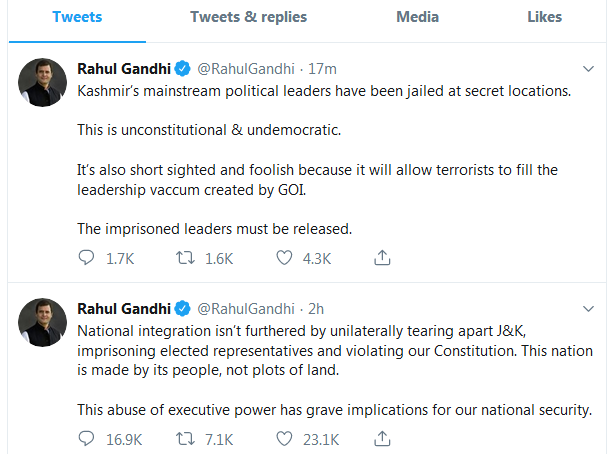Like the Kashmir leaders jailed tweet
Image resolution: width=609 pixels, height=454 pixels.
click(285, 258)
